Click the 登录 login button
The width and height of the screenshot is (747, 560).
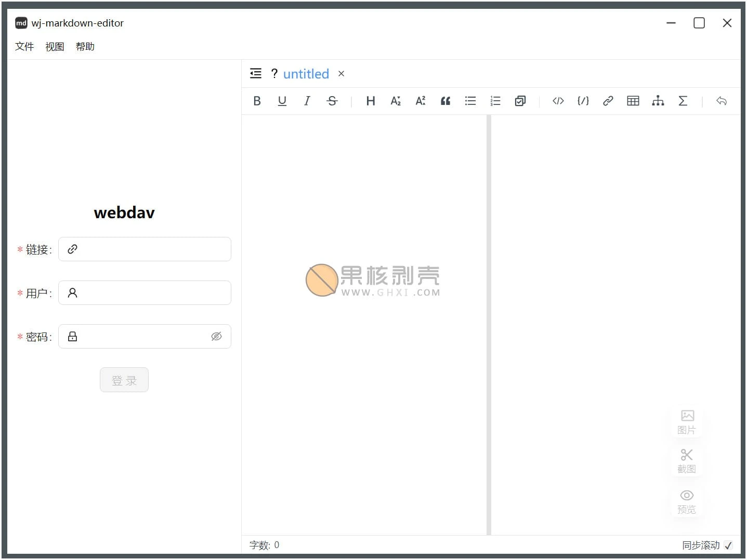click(x=124, y=380)
